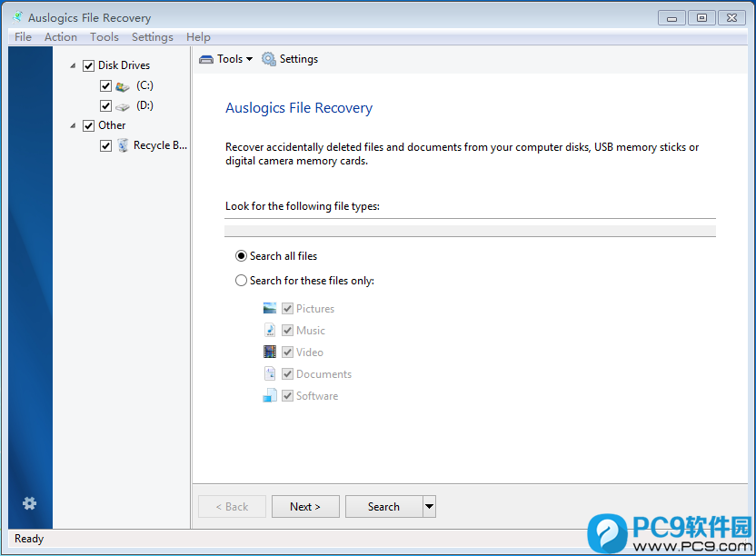
Task: Select the Other tree label
Action: coord(112,125)
